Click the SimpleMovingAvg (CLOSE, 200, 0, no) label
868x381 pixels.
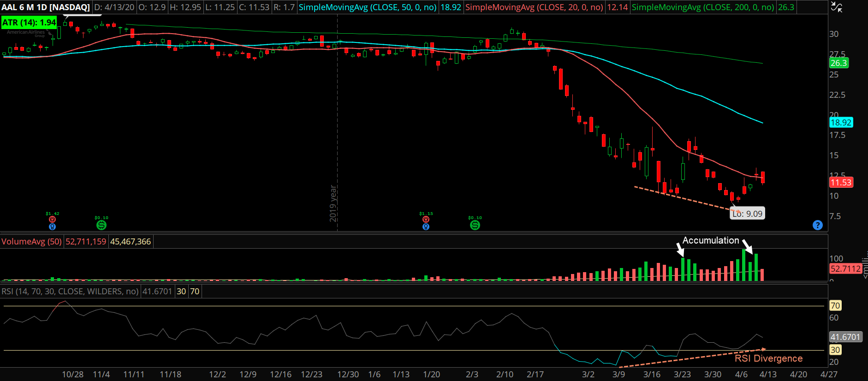pyautogui.click(x=703, y=7)
